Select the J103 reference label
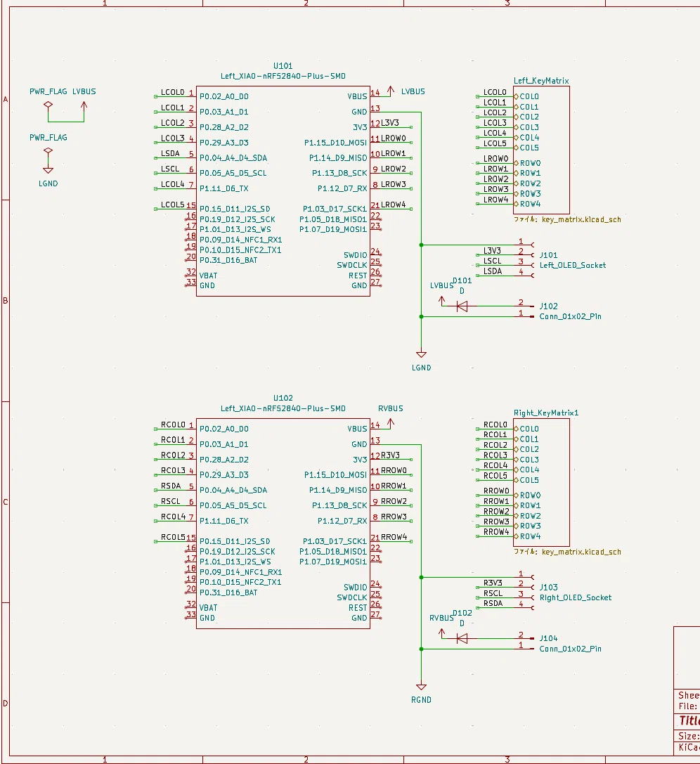 pos(548,588)
